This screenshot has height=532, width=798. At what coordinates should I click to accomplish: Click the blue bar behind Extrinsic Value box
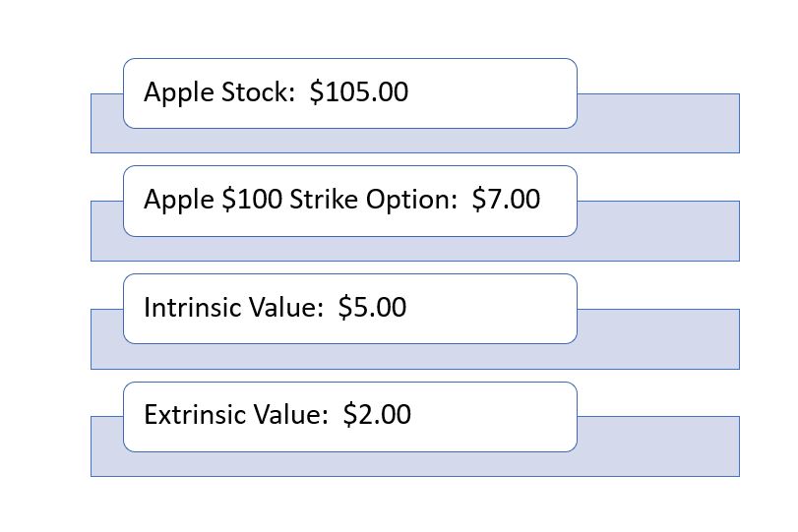coord(657,446)
